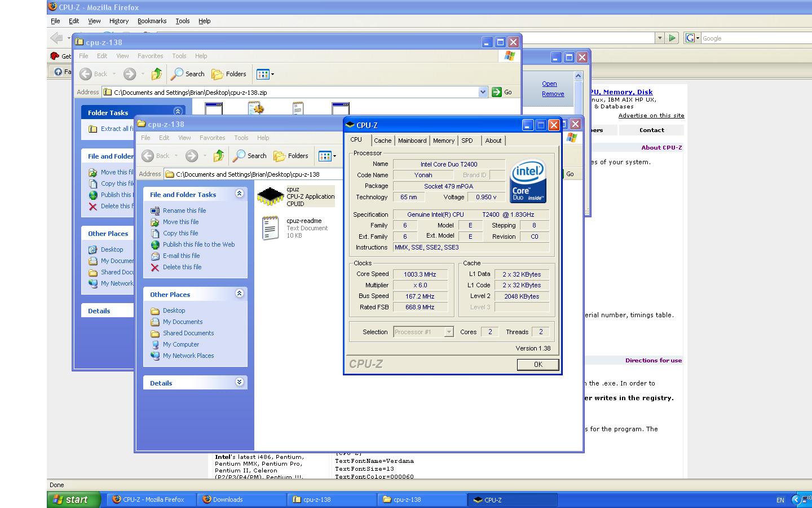The image size is (812, 508).
Task: Switch to Cache tab in CPU-Z
Action: 382,141
